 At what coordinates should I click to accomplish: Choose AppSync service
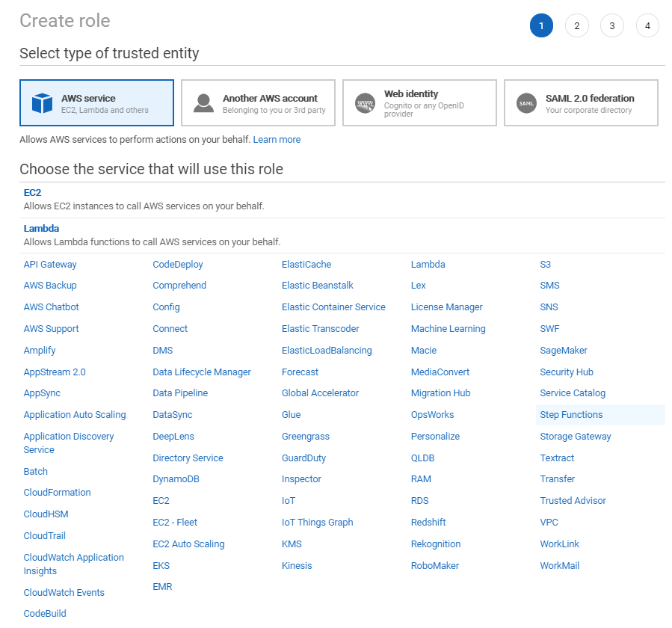42,393
